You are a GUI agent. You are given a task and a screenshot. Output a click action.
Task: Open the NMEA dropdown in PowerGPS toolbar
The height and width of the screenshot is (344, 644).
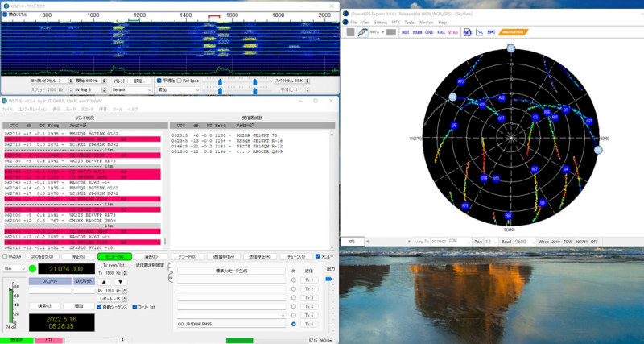tap(377, 32)
